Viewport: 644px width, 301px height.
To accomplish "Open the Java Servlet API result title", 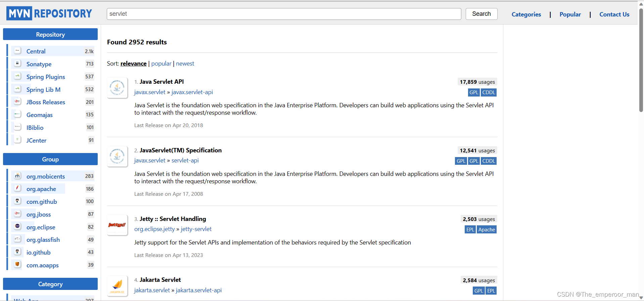I will [162, 82].
